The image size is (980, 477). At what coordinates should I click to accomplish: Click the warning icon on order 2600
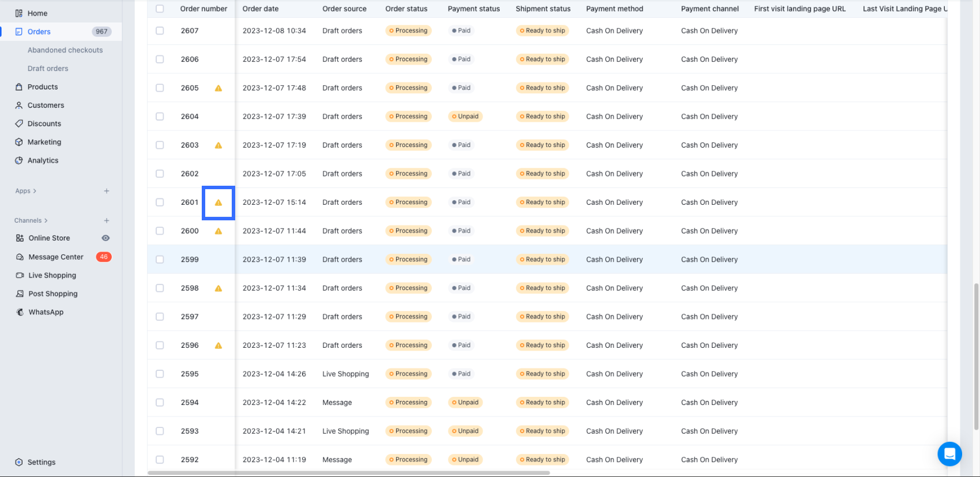pos(218,231)
